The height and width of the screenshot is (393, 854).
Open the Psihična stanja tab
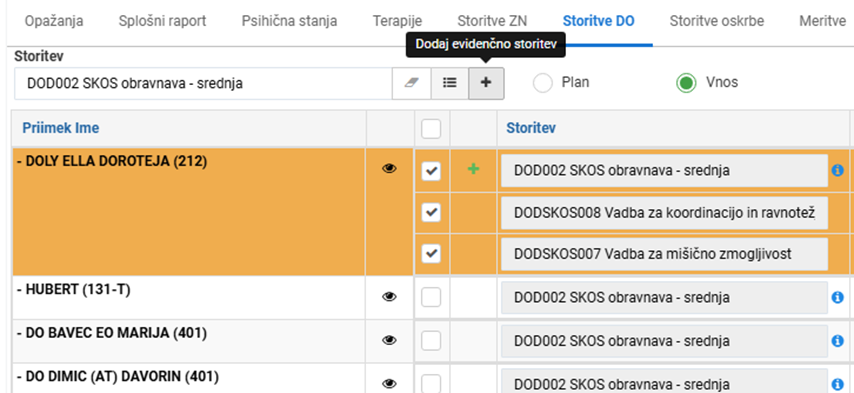[x=289, y=21]
